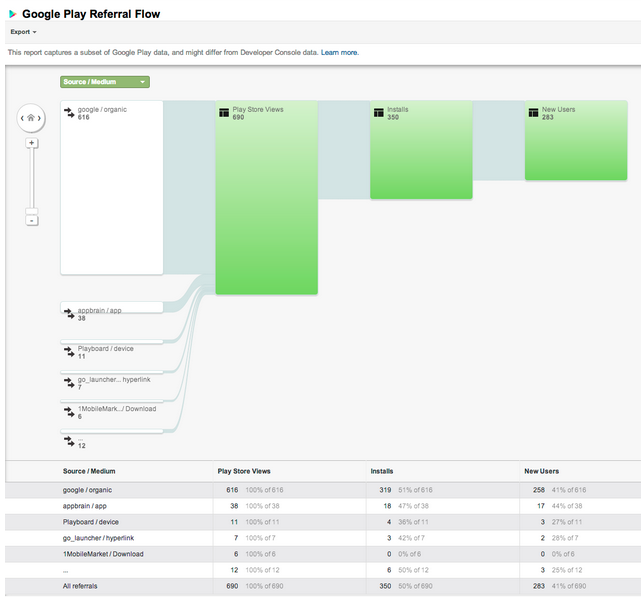Click the Playboard / device node label

[105, 349]
